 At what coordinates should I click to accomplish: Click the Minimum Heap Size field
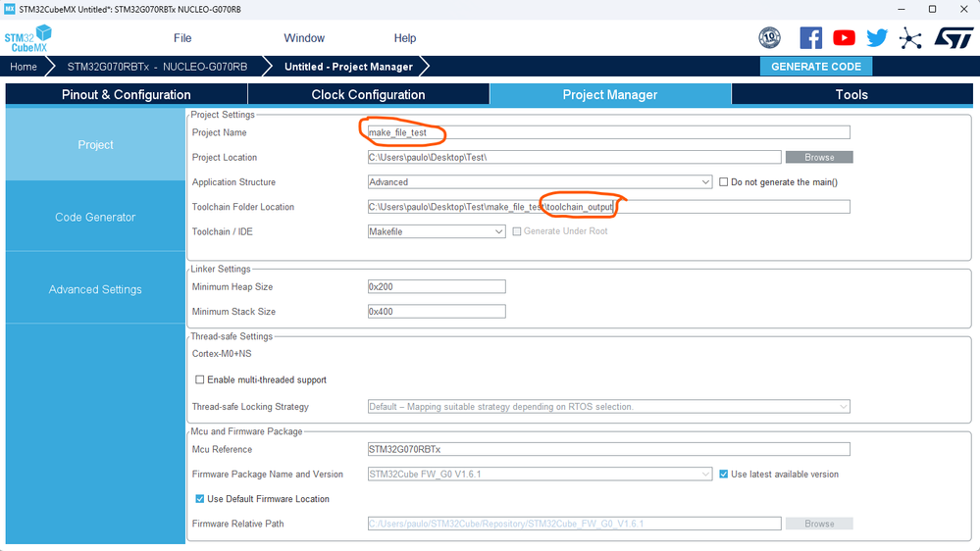[437, 286]
